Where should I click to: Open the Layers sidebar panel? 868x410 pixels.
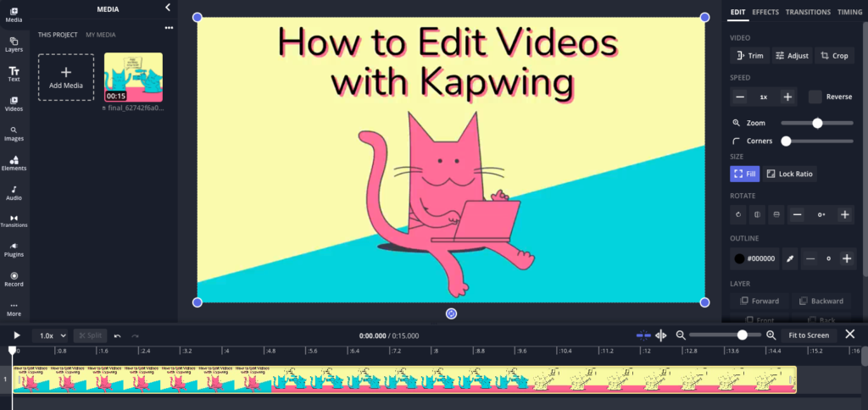point(14,45)
